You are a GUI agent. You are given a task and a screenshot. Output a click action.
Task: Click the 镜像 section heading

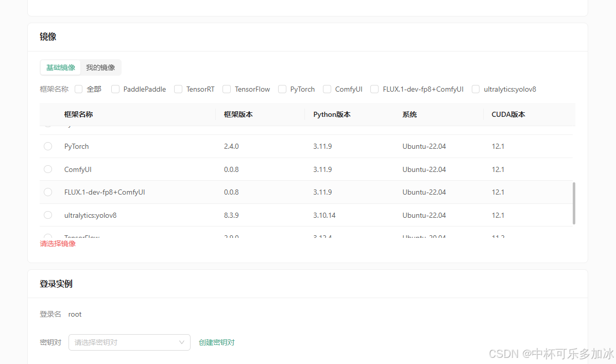[48, 37]
